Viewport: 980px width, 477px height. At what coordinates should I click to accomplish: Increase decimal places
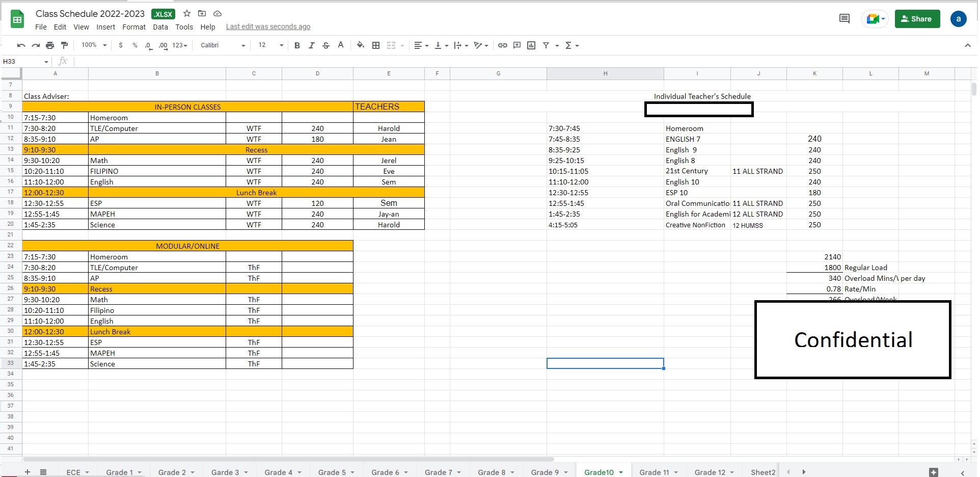click(163, 45)
